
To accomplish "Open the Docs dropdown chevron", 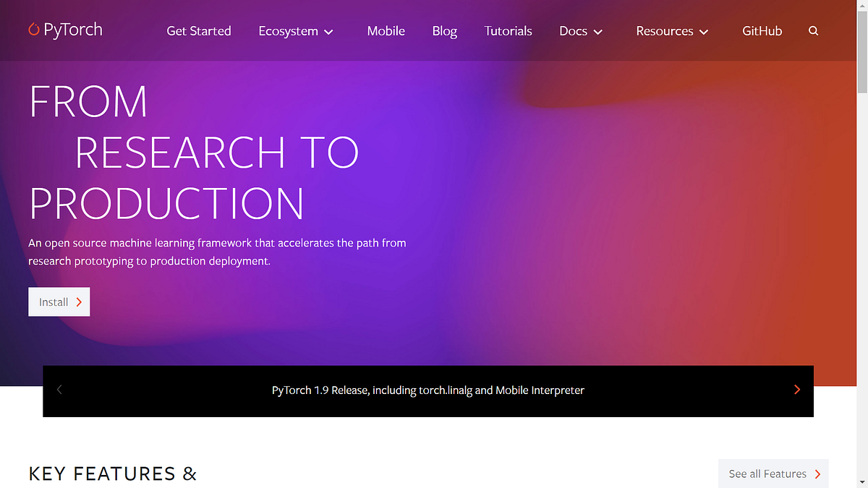I will (x=599, y=32).
